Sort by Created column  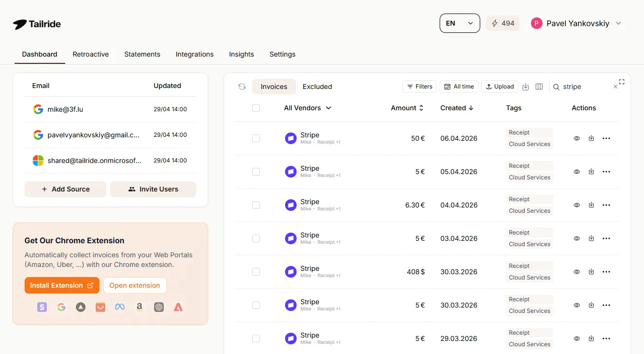tap(457, 108)
